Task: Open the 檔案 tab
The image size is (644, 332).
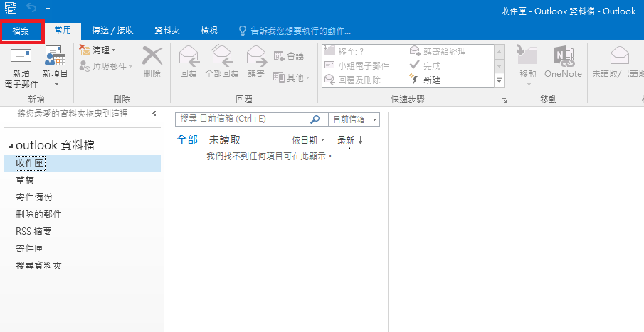Action: click(22, 31)
